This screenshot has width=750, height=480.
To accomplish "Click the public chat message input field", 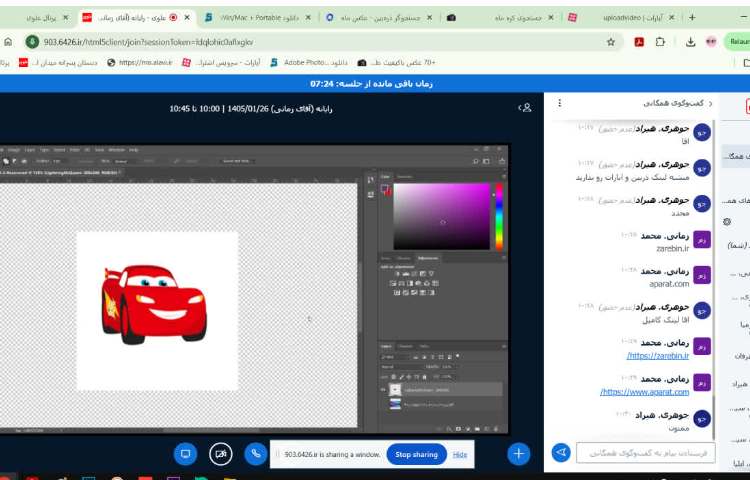I will point(646,453).
